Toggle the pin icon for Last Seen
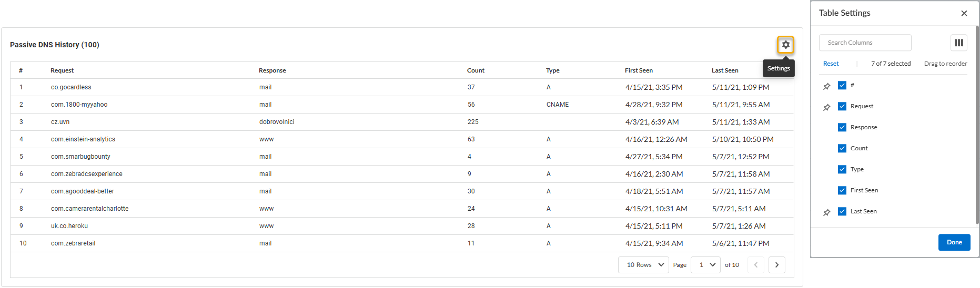Viewport: 980px width, 288px height. 826,212
